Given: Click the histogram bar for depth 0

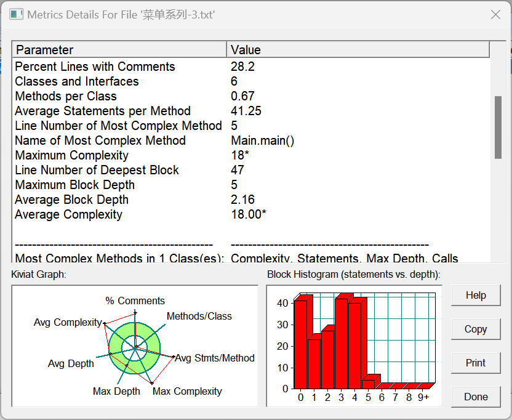Looking at the screenshot, I should coord(301,344).
